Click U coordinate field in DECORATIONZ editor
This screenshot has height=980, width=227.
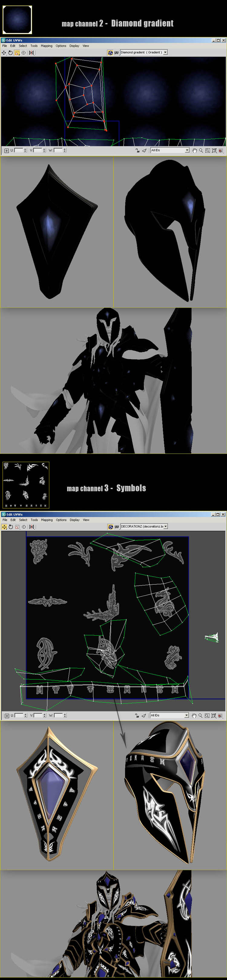click(x=19, y=716)
